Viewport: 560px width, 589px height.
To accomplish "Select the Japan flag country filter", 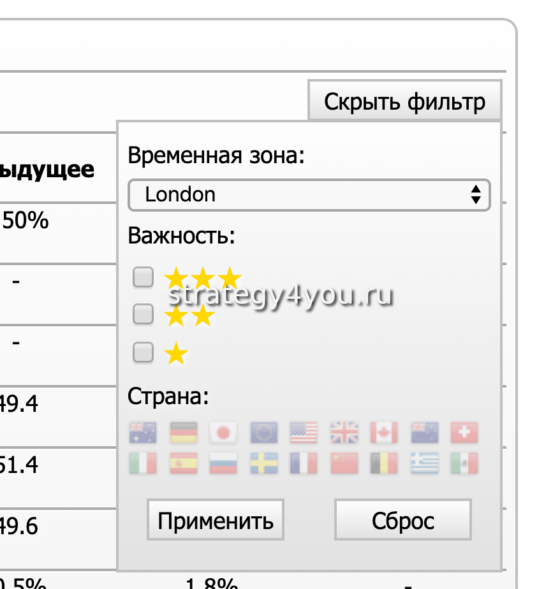I will click(x=223, y=432).
